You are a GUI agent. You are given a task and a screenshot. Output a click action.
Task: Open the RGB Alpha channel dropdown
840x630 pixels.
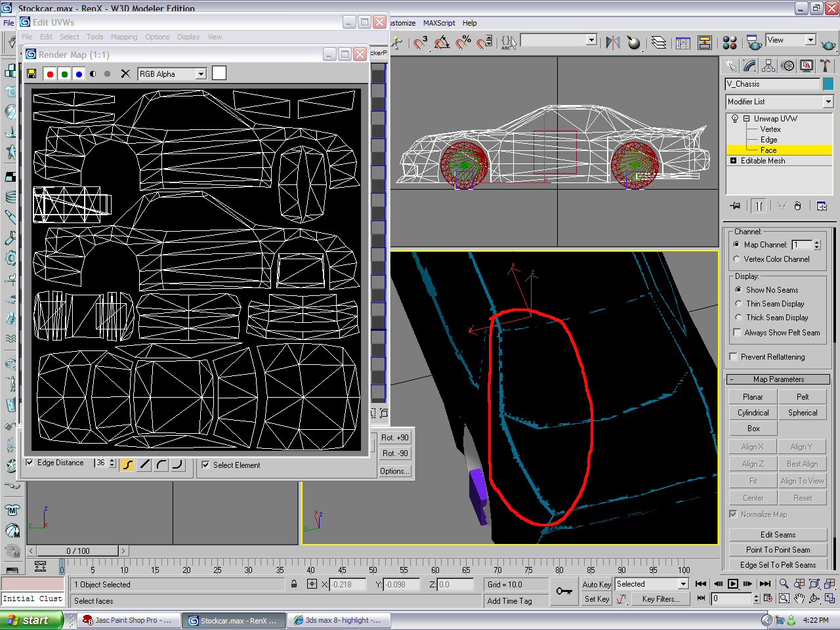(201, 74)
